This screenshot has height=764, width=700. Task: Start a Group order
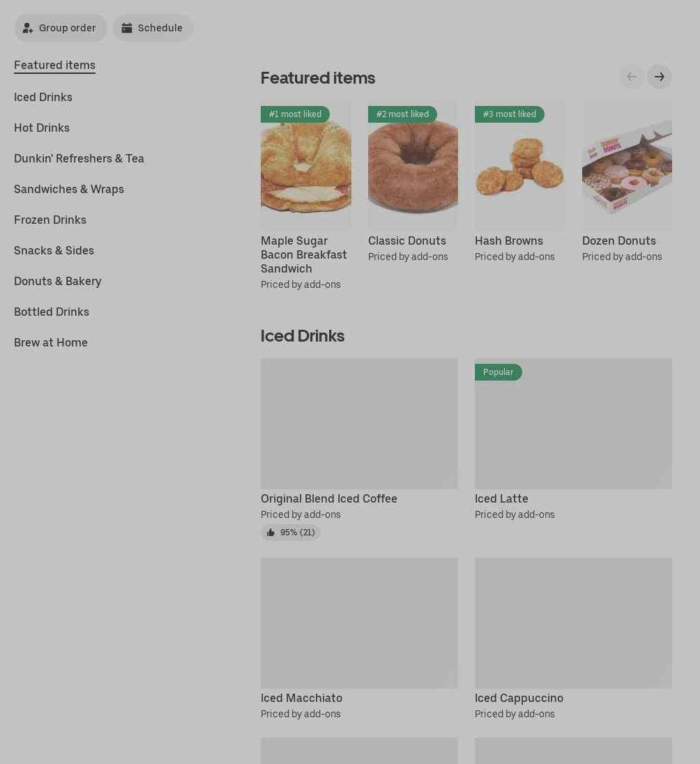click(60, 28)
